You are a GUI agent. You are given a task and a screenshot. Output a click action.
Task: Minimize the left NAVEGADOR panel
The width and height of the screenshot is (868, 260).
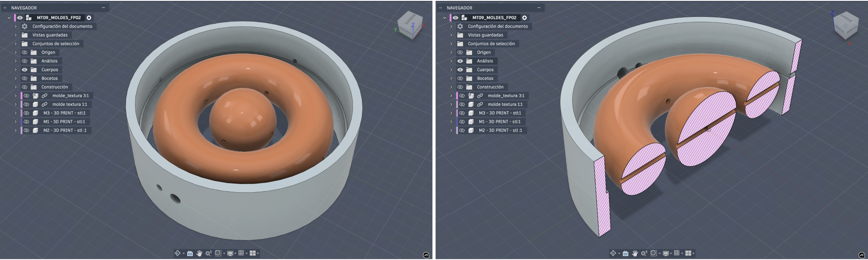(103, 7)
